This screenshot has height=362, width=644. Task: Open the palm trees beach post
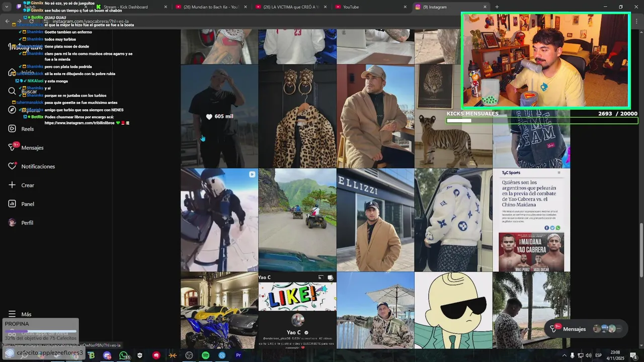(x=531, y=310)
